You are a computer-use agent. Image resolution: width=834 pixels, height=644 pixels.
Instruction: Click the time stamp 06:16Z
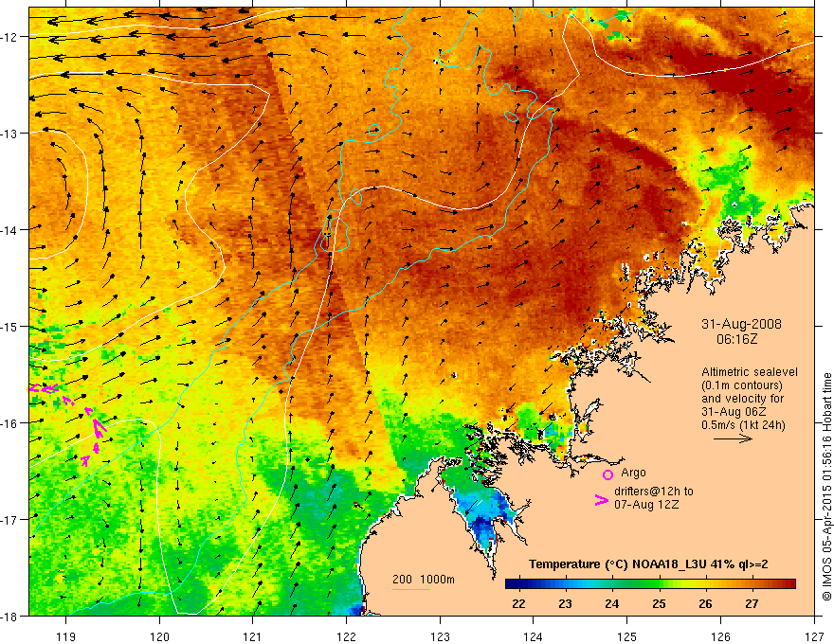point(736,338)
